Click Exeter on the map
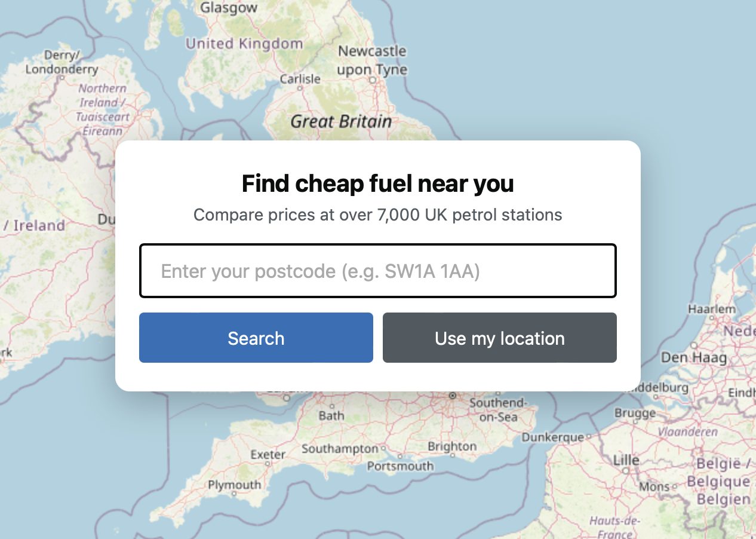 268,455
